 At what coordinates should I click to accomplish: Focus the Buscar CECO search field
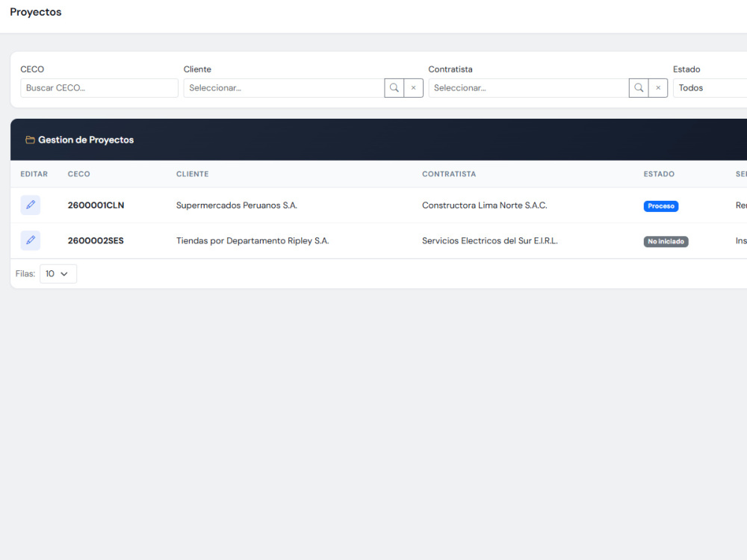coord(99,88)
